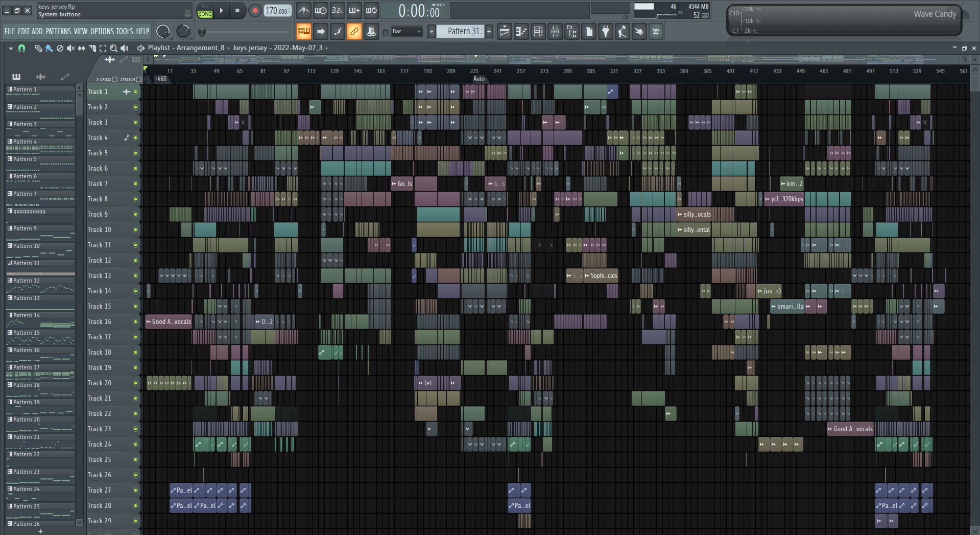The width and height of the screenshot is (980, 535).
Task: Mute Track 1 using its green LED
Action: coord(136,92)
